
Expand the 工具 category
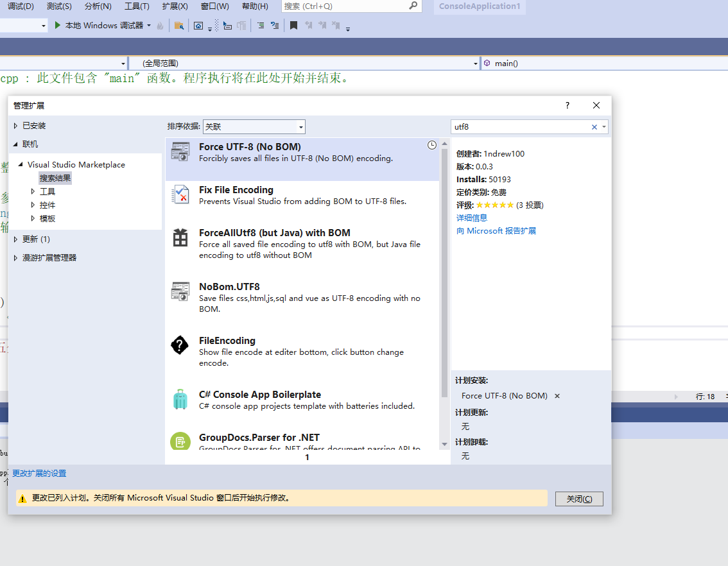click(33, 191)
